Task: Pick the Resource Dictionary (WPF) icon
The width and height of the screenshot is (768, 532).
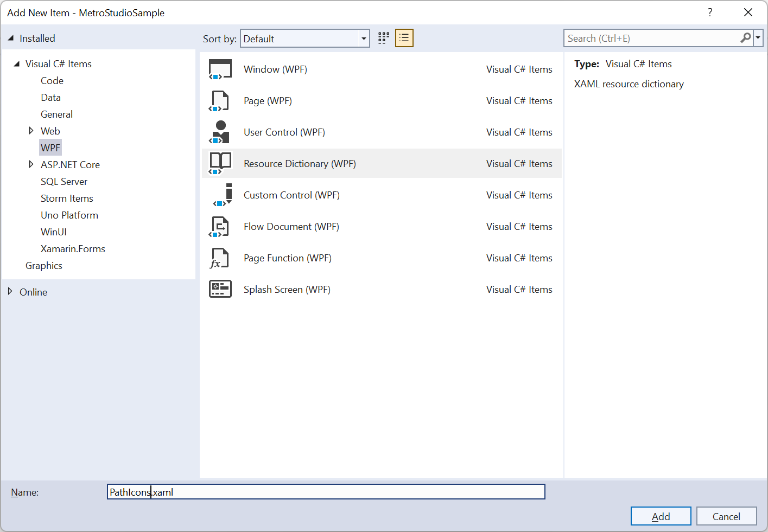Action: coord(220,164)
